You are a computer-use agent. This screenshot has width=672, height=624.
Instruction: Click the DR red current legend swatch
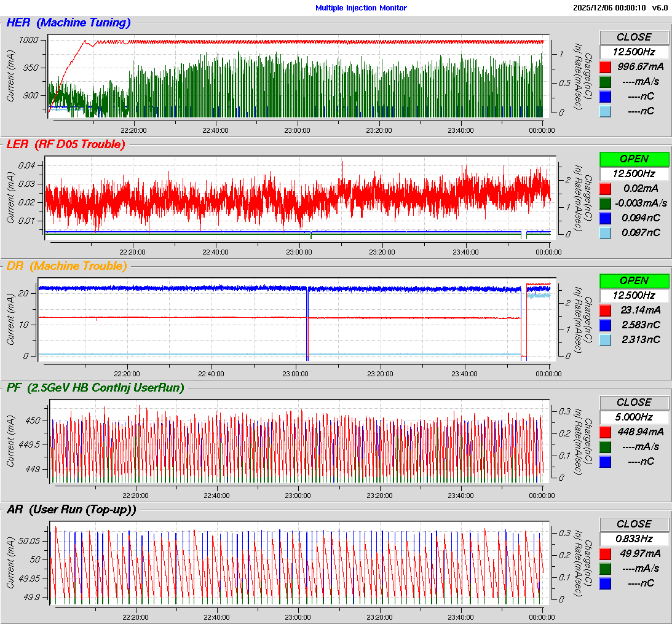pyautogui.click(x=606, y=310)
